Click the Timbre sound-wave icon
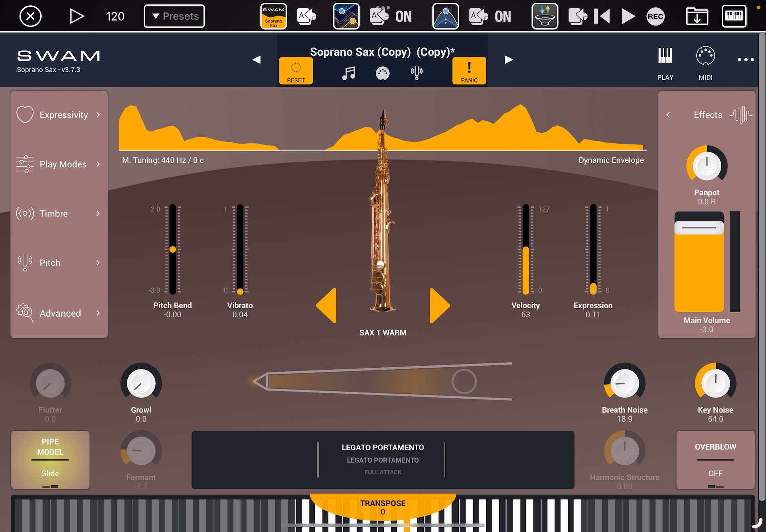Viewport: 766px width, 532px height. tap(25, 213)
